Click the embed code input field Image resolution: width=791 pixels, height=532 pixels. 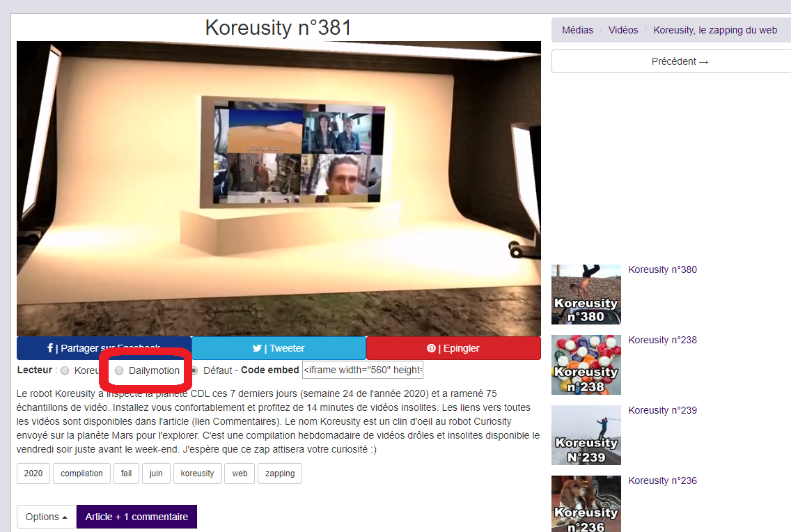click(362, 370)
